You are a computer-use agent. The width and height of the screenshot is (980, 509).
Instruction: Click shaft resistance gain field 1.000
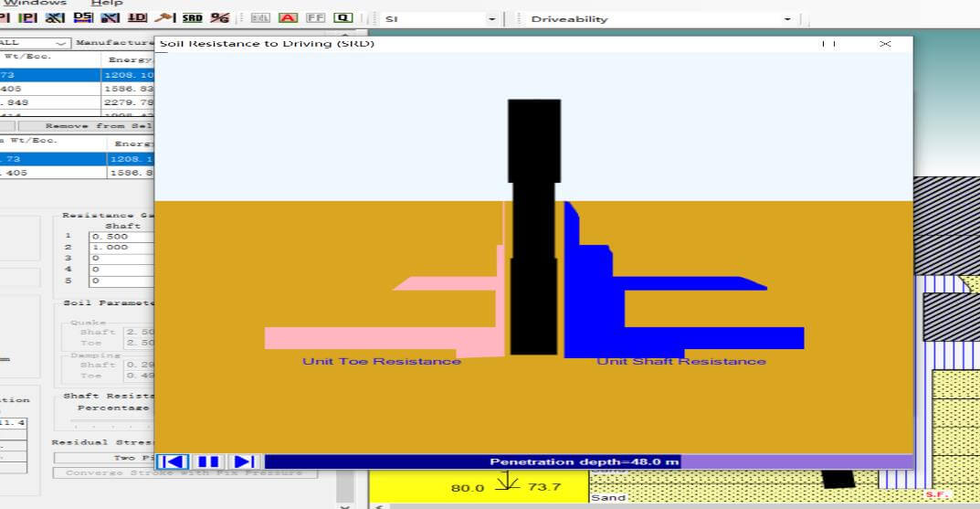(x=121, y=248)
